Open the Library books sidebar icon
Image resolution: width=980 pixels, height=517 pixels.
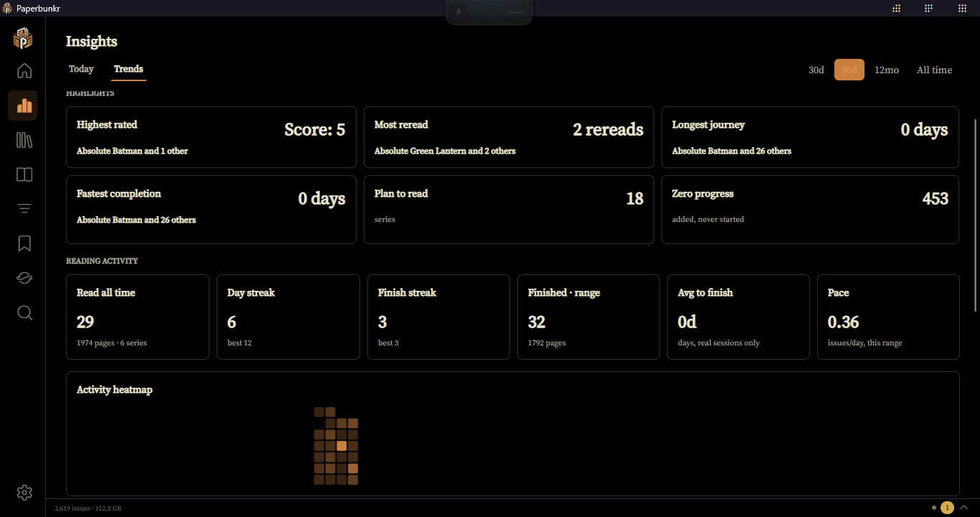pyautogui.click(x=24, y=140)
